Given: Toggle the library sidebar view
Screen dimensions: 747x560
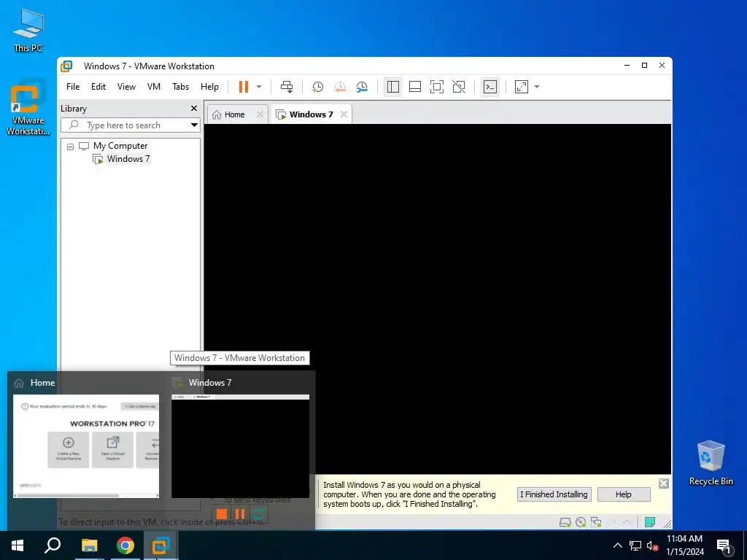Looking at the screenshot, I should tap(393, 87).
